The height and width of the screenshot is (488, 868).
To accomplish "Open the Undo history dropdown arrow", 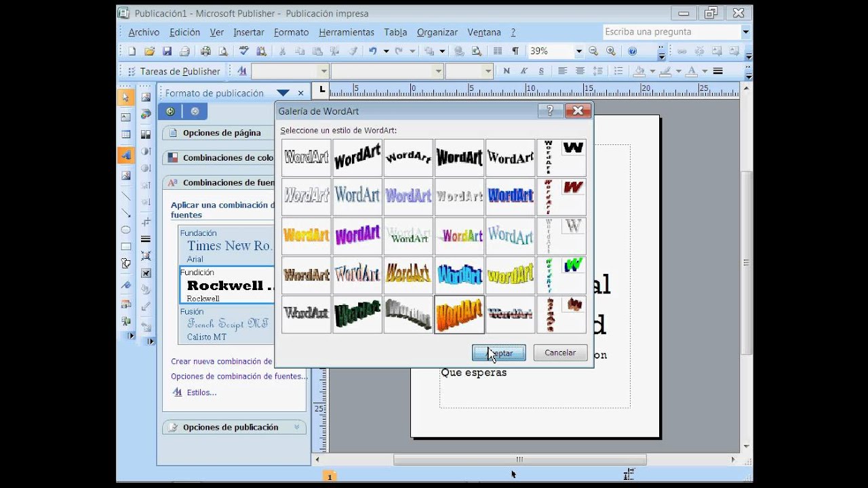I will point(386,51).
